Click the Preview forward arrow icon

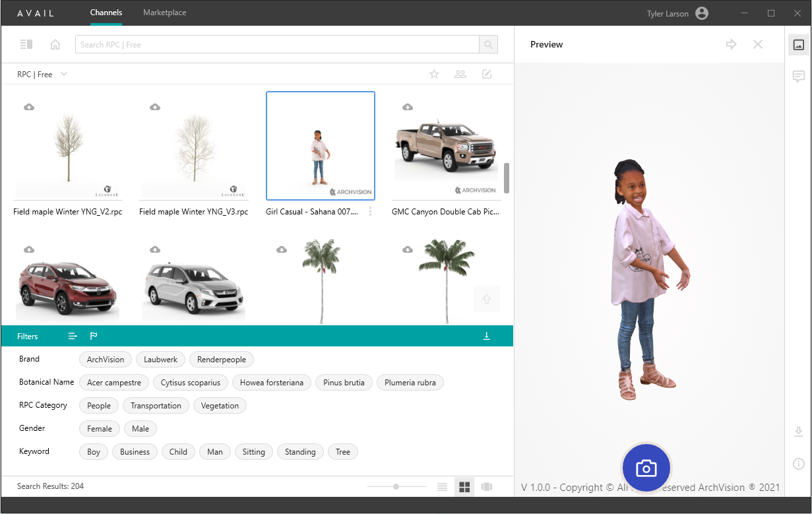click(x=731, y=44)
